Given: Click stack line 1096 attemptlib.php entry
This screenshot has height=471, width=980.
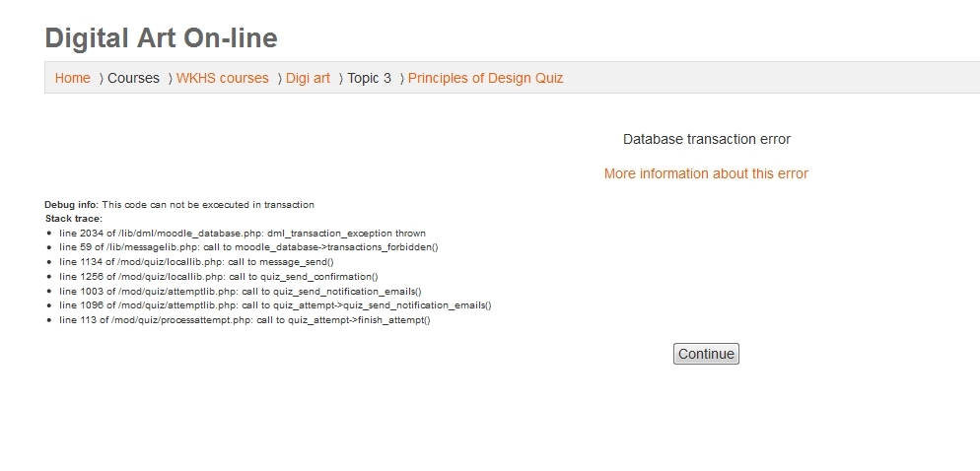Looking at the screenshot, I should click(x=276, y=305).
